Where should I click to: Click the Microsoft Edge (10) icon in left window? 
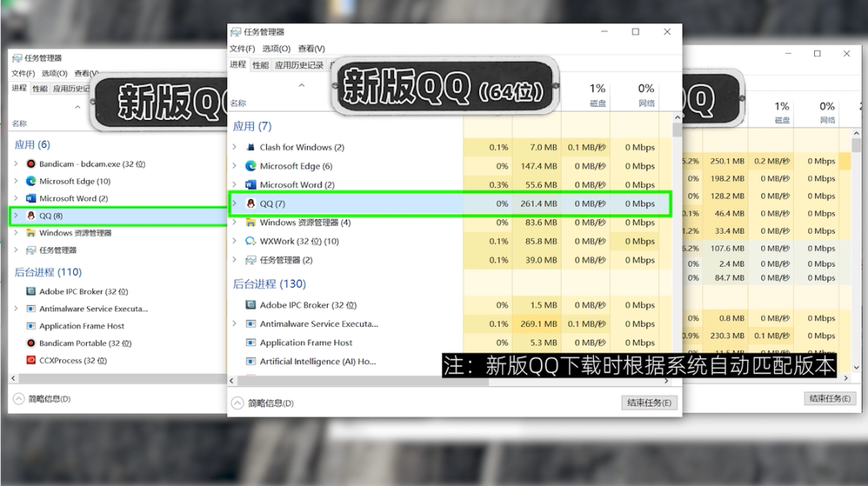tap(31, 181)
